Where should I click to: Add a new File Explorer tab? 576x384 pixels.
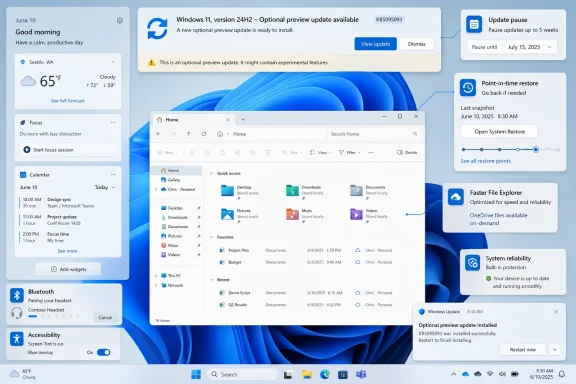[x=243, y=120]
